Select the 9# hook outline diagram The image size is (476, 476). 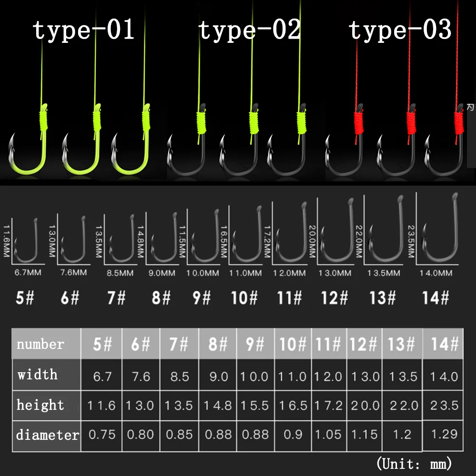205,236
